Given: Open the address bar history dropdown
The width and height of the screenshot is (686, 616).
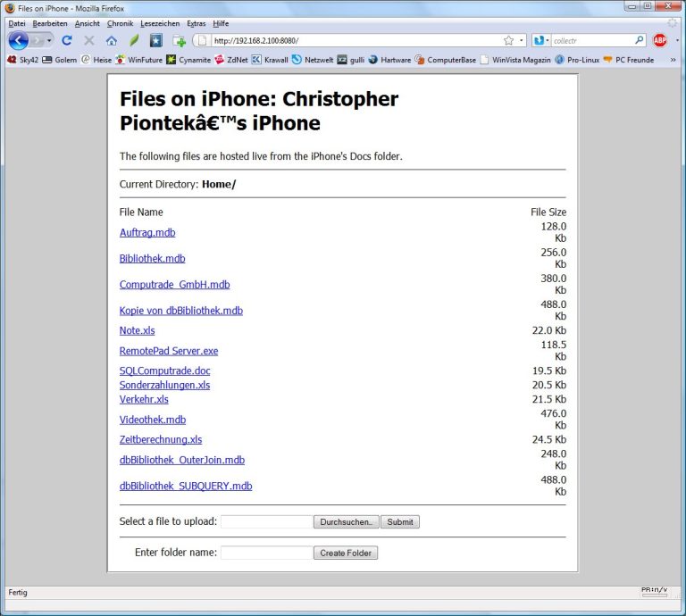Looking at the screenshot, I should [521, 41].
